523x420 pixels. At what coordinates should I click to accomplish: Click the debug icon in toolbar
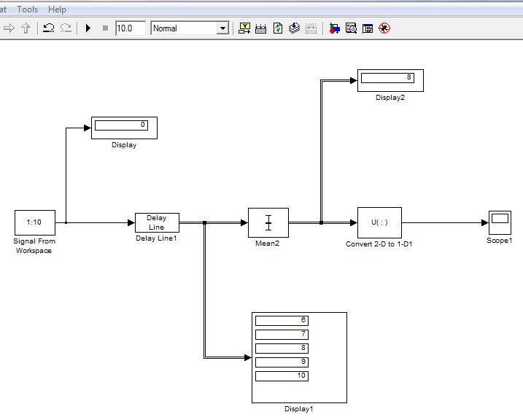(384, 28)
